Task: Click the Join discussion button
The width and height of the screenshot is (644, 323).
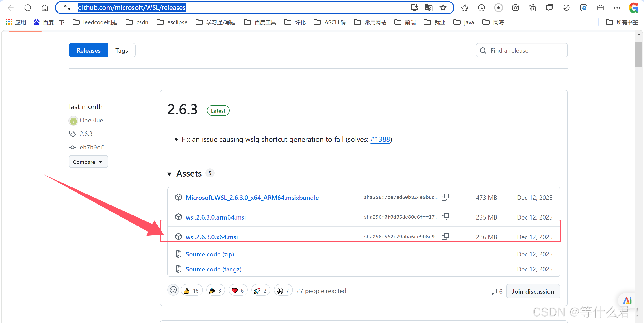Action: (x=533, y=291)
